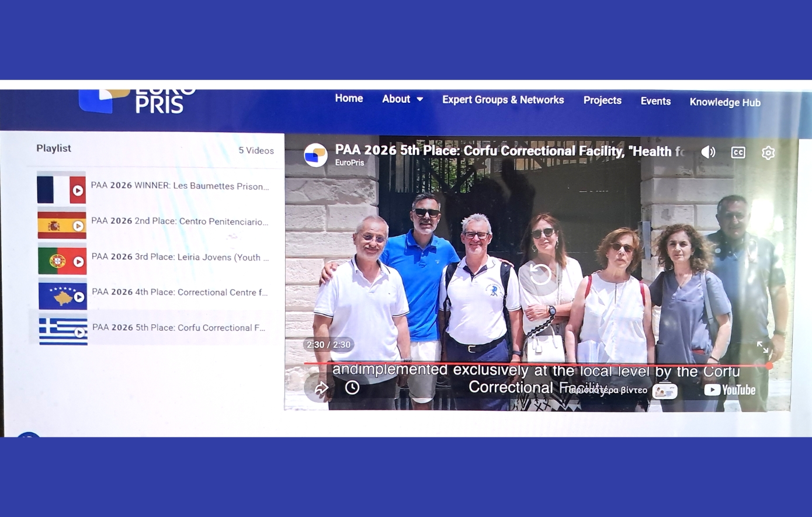Open the Projects page
The width and height of the screenshot is (812, 517).
pyautogui.click(x=602, y=100)
